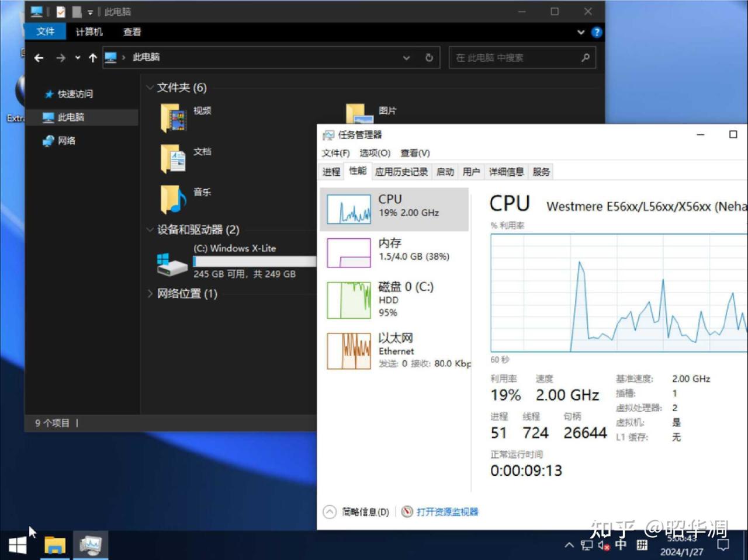This screenshot has height=560, width=748.
Task: Open the Documents (文档) folder icon
Action: [173, 159]
